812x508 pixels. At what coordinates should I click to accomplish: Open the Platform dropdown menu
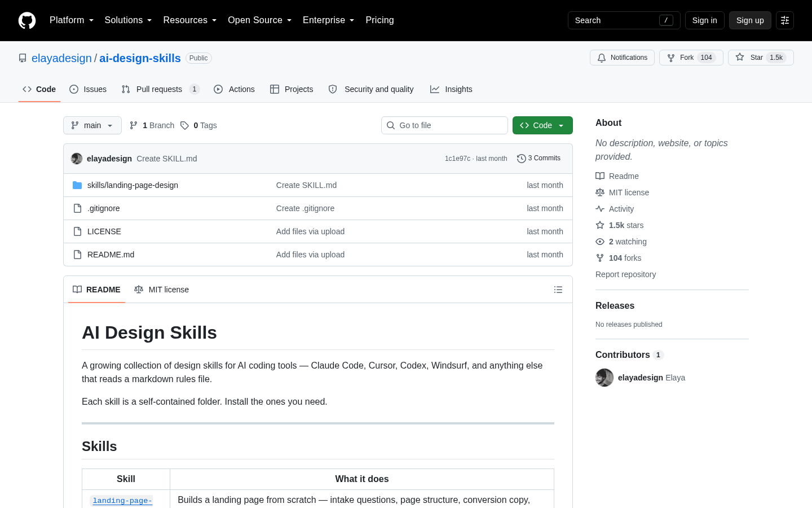72,20
